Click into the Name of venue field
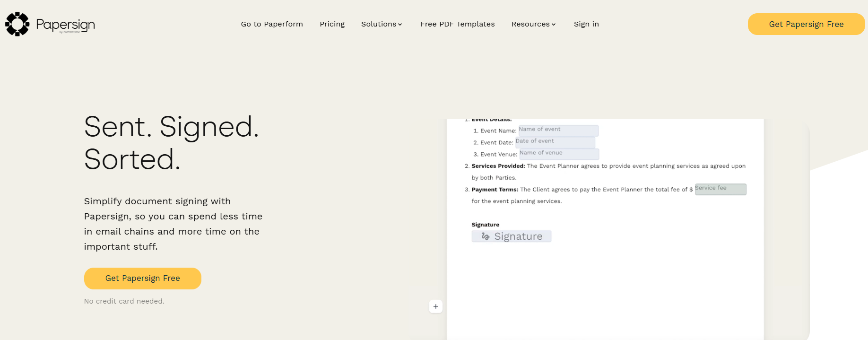The width and height of the screenshot is (868, 340). (559, 154)
